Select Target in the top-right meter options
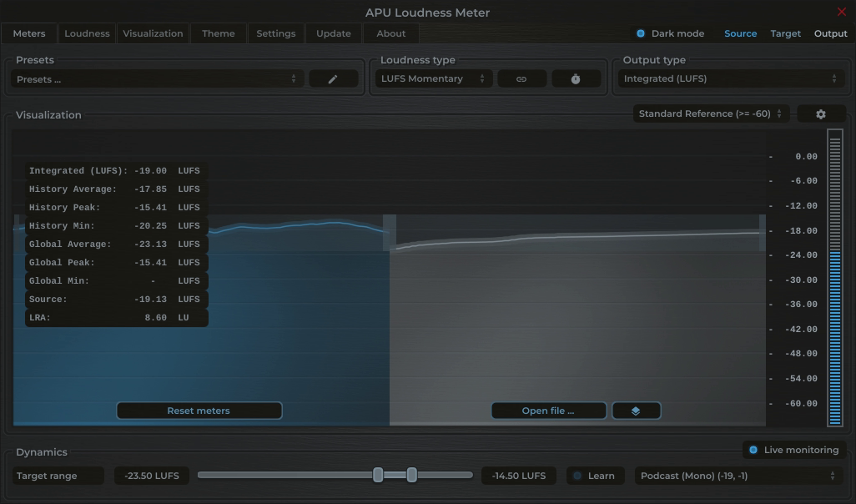856x504 pixels. coord(785,33)
